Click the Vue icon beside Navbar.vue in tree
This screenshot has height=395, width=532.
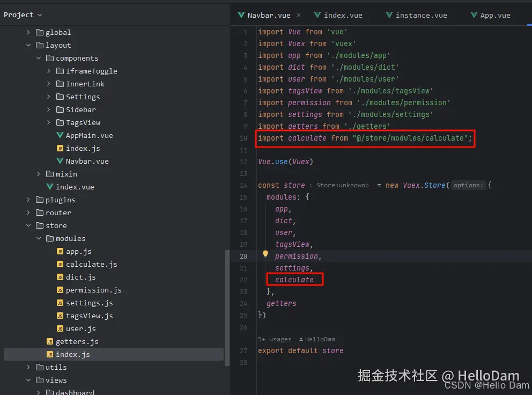tap(60, 161)
